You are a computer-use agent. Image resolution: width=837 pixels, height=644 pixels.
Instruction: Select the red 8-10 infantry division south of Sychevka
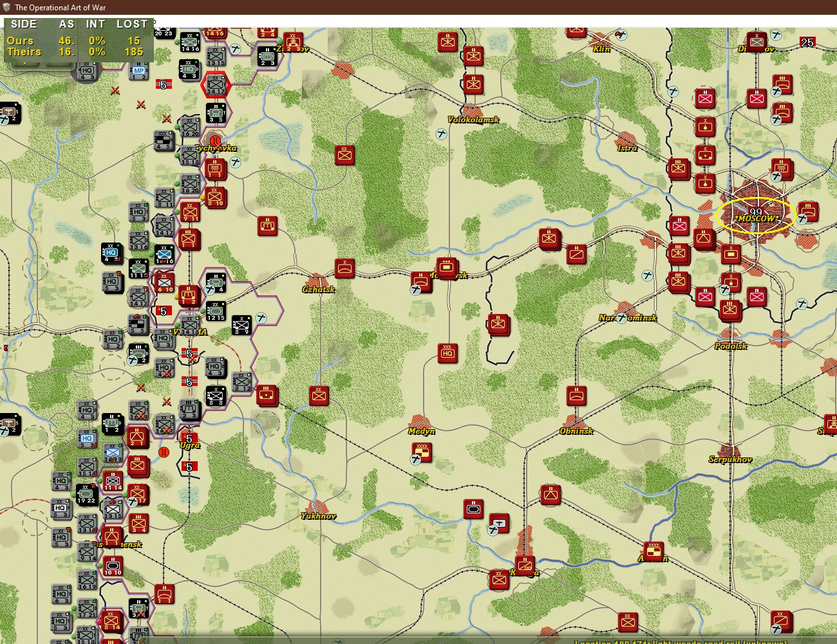(x=215, y=197)
